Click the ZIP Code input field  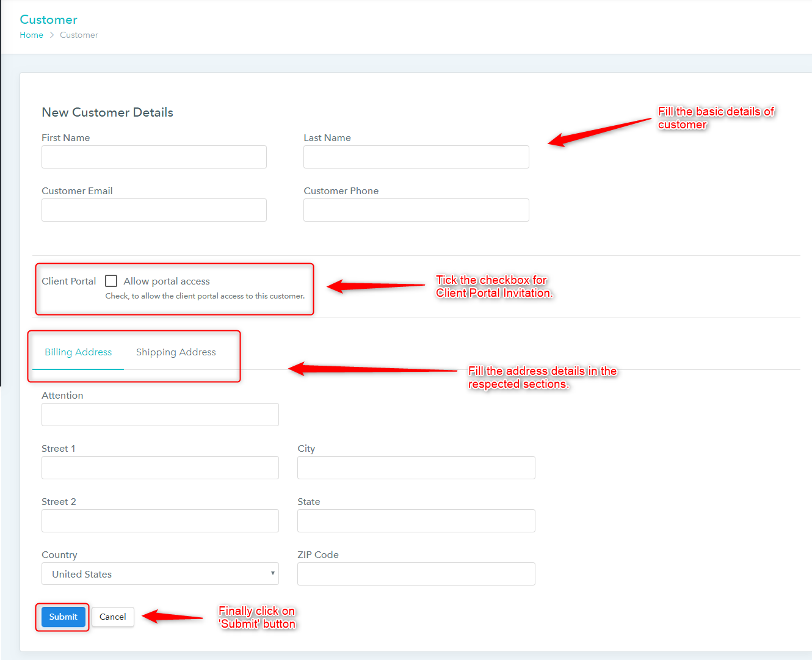pyautogui.click(x=416, y=574)
